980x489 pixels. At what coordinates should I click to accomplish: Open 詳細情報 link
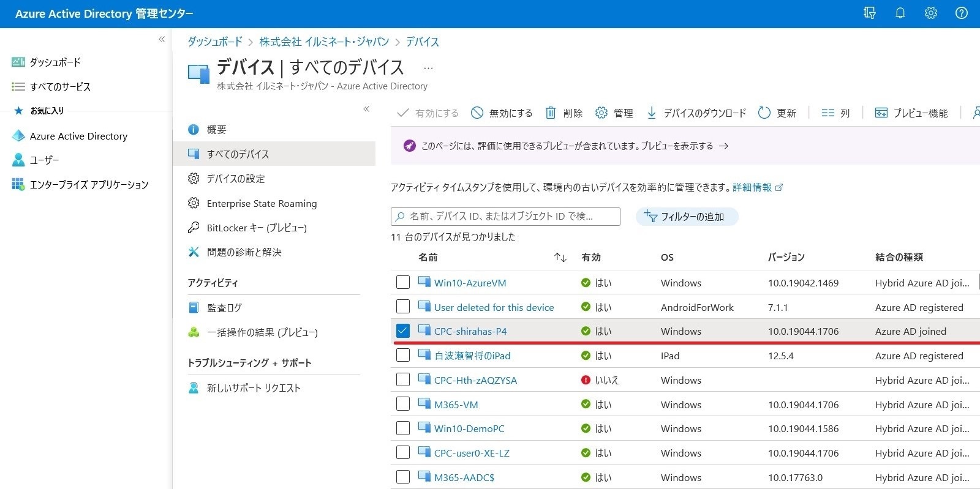point(758,187)
